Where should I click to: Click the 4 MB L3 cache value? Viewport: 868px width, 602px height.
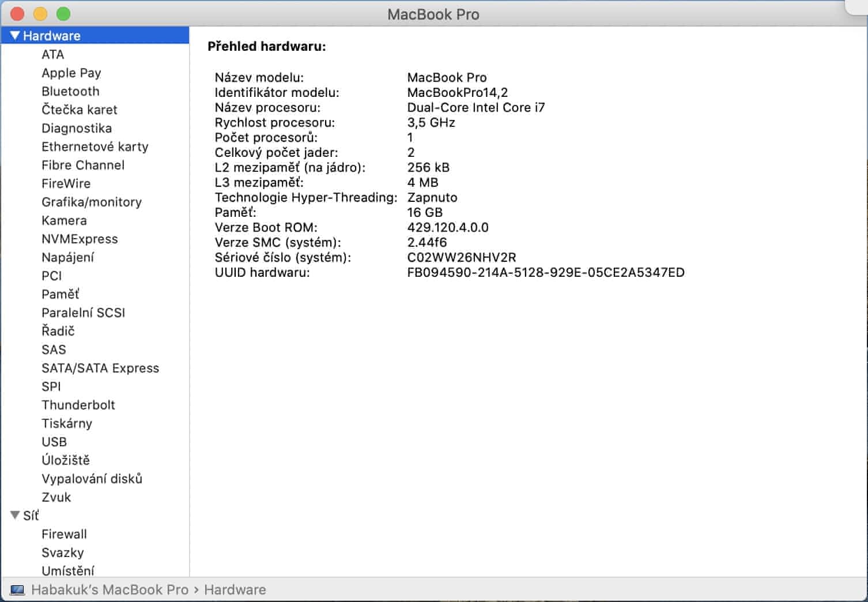point(423,182)
